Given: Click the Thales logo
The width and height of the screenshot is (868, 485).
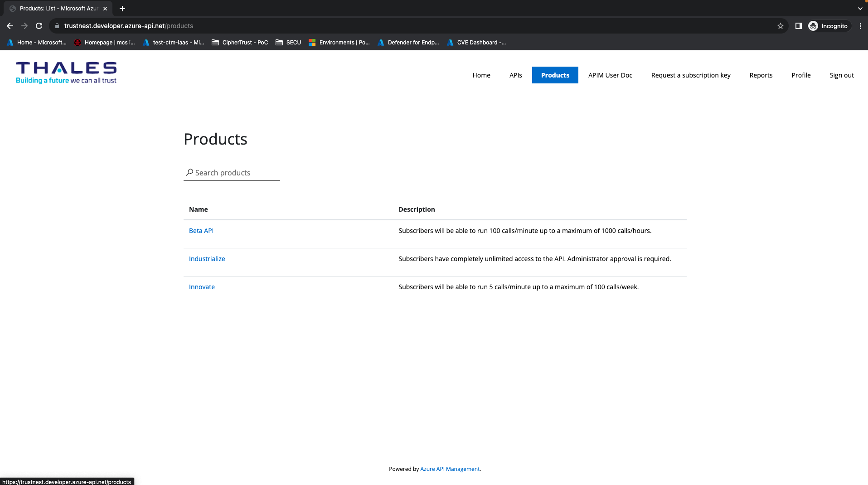Looking at the screenshot, I should pos(66,73).
